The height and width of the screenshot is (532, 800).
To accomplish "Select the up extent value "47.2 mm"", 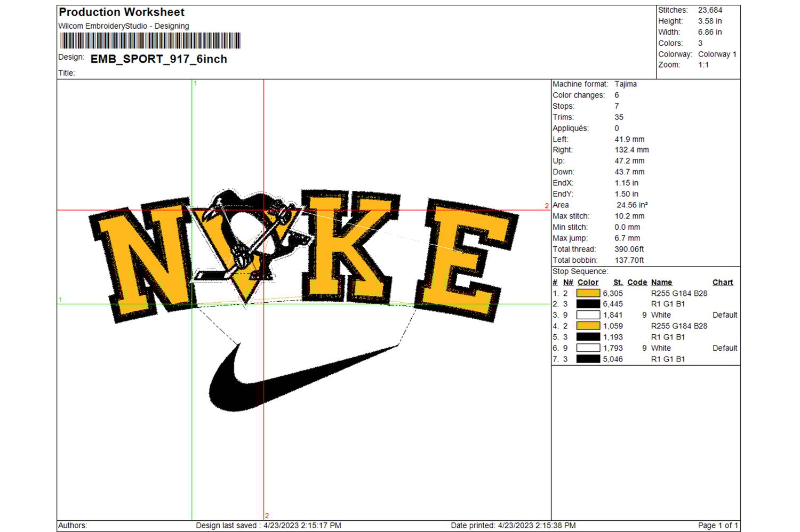I will pyautogui.click(x=629, y=161).
